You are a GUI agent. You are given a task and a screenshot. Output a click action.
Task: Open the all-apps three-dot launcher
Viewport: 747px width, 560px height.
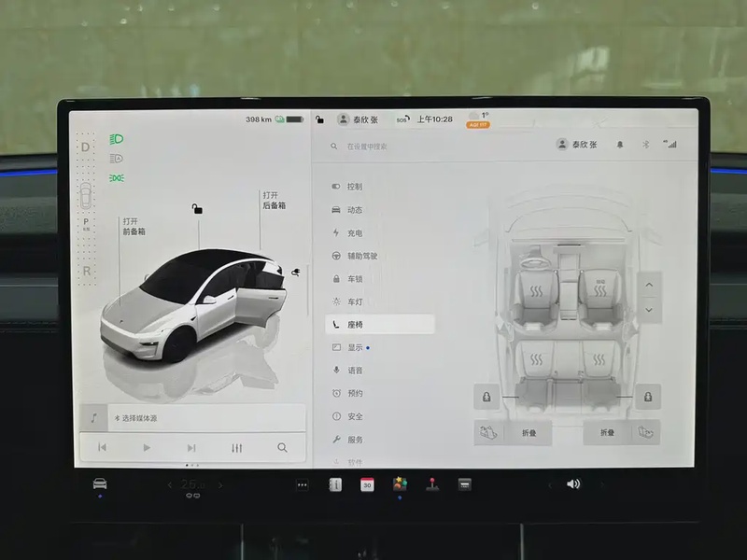coord(302,484)
